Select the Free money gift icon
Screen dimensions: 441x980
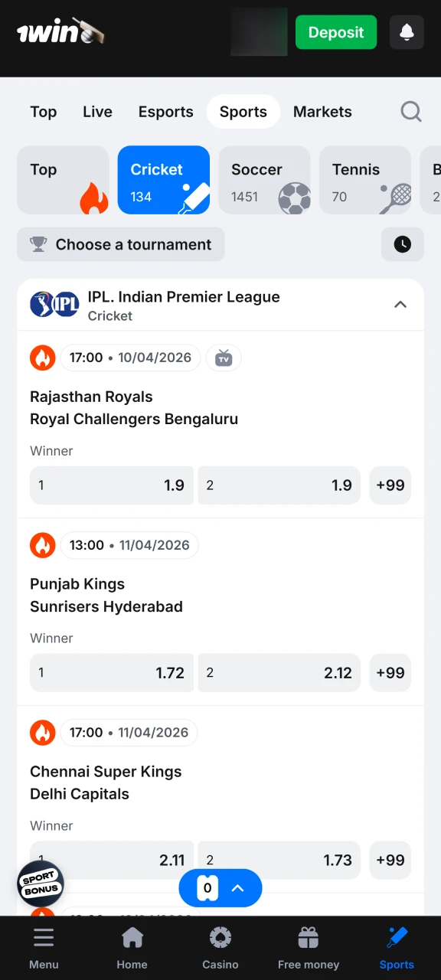[x=308, y=937]
